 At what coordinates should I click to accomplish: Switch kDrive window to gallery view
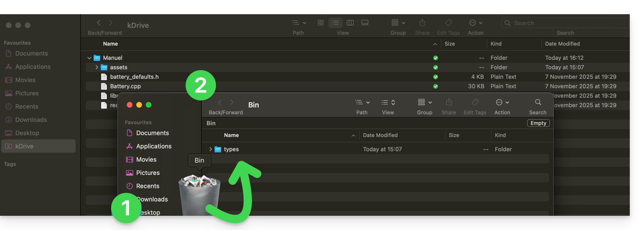click(365, 23)
